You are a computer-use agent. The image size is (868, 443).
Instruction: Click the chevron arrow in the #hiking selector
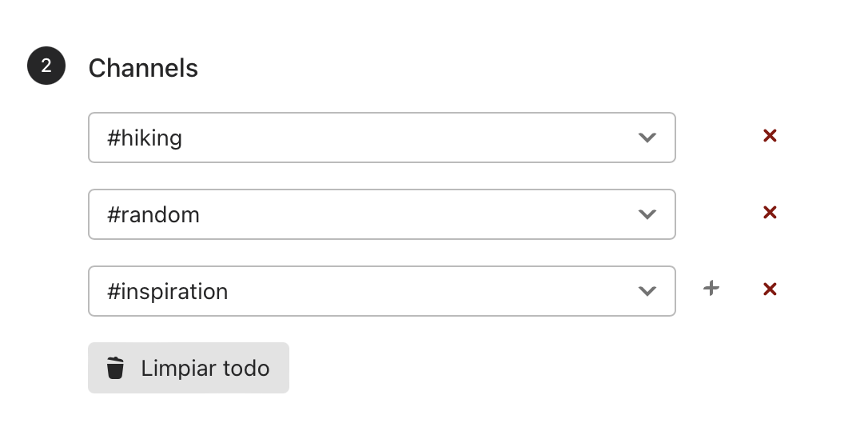coord(647,138)
